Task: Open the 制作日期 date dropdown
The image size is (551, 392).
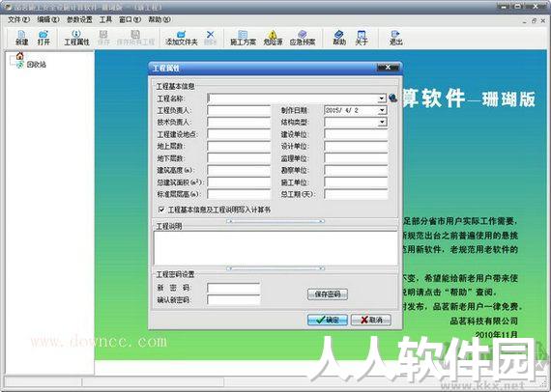Action: pyautogui.click(x=383, y=110)
